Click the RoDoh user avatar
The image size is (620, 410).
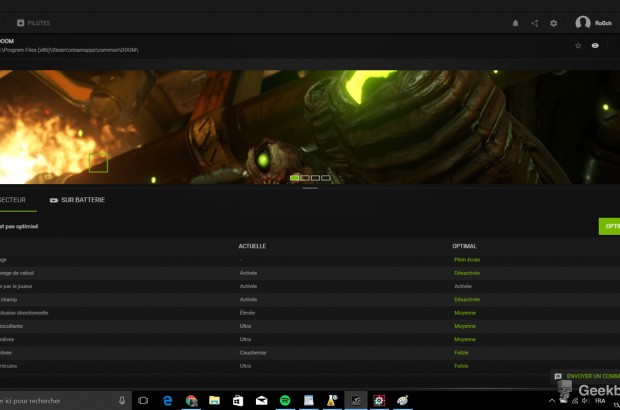click(583, 23)
